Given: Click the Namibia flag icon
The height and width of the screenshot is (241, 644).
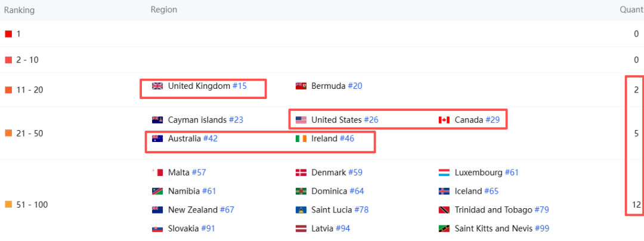Looking at the screenshot, I should [157, 191].
